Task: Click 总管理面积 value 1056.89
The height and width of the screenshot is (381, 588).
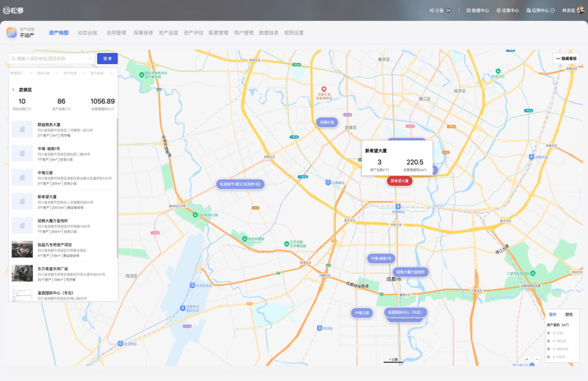Action: [102, 101]
